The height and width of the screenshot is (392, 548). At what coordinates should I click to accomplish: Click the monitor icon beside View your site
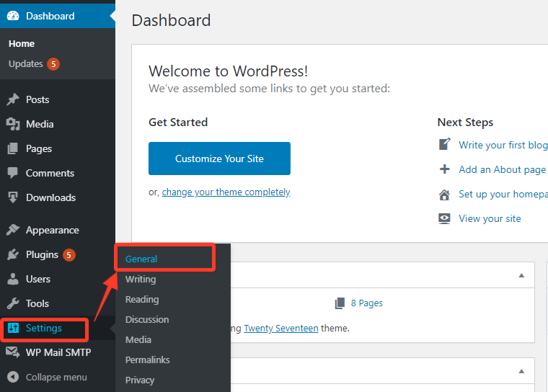click(445, 219)
